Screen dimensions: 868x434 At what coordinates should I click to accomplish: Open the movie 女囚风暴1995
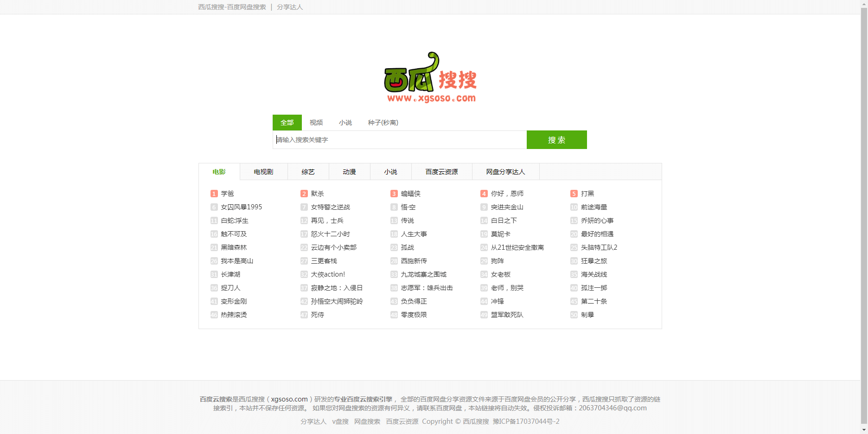coord(242,207)
